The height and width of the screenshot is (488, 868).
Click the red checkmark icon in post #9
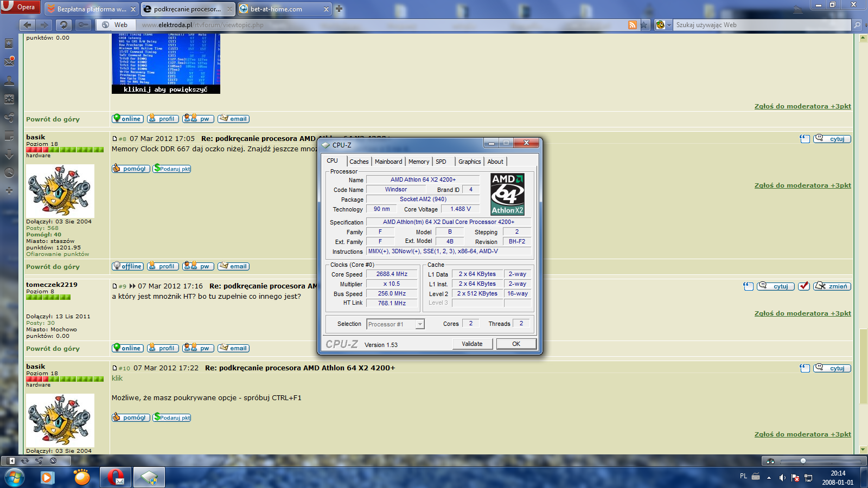(804, 286)
